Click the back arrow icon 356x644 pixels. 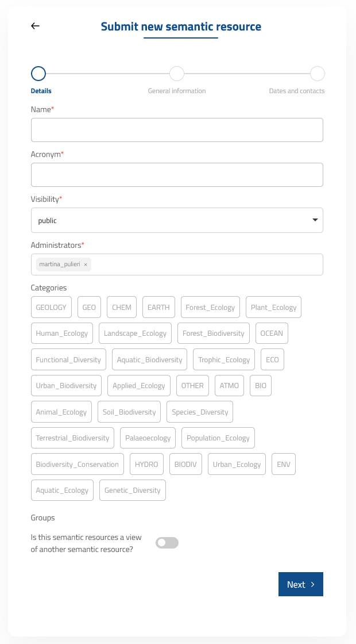click(x=35, y=26)
